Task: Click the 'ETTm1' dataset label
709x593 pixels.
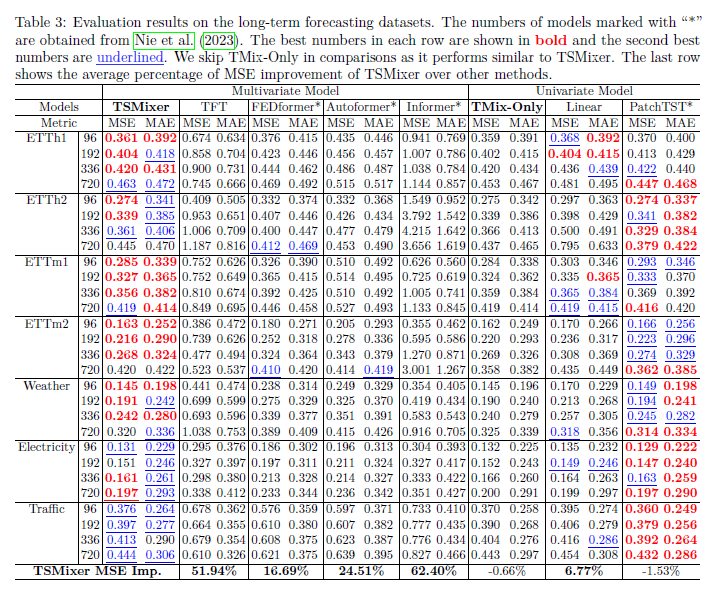Action: click(x=46, y=262)
